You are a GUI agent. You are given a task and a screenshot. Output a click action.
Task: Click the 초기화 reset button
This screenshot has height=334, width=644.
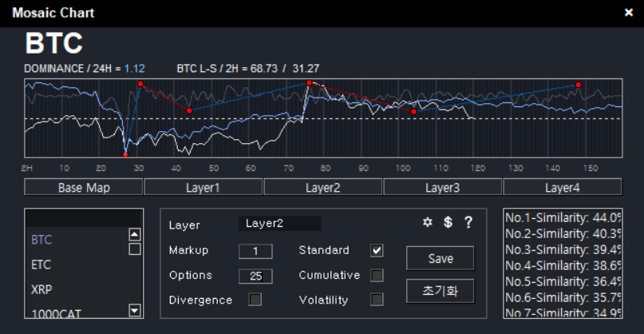tap(440, 290)
